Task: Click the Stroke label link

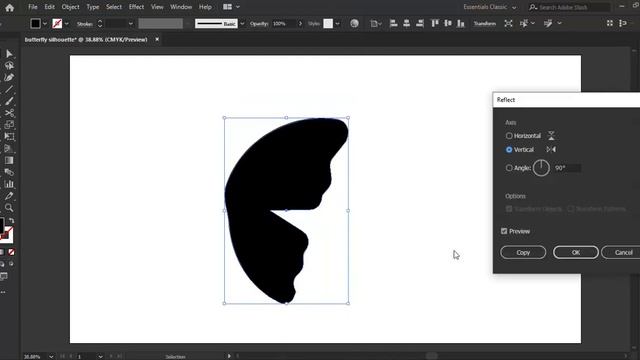Action: click(x=84, y=24)
